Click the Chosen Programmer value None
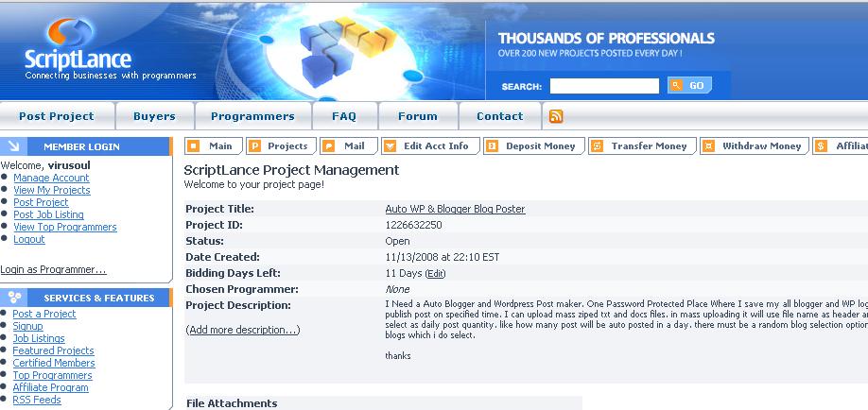This screenshot has width=868, height=410. 397,289
